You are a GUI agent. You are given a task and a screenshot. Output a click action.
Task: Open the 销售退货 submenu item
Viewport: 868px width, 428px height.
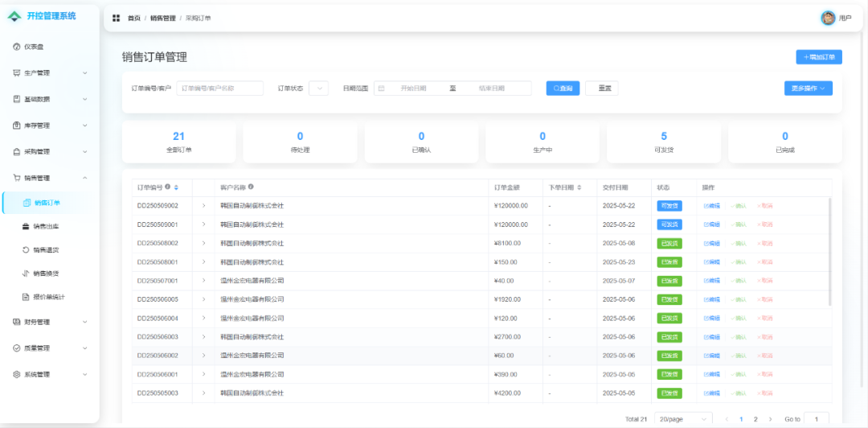point(50,250)
